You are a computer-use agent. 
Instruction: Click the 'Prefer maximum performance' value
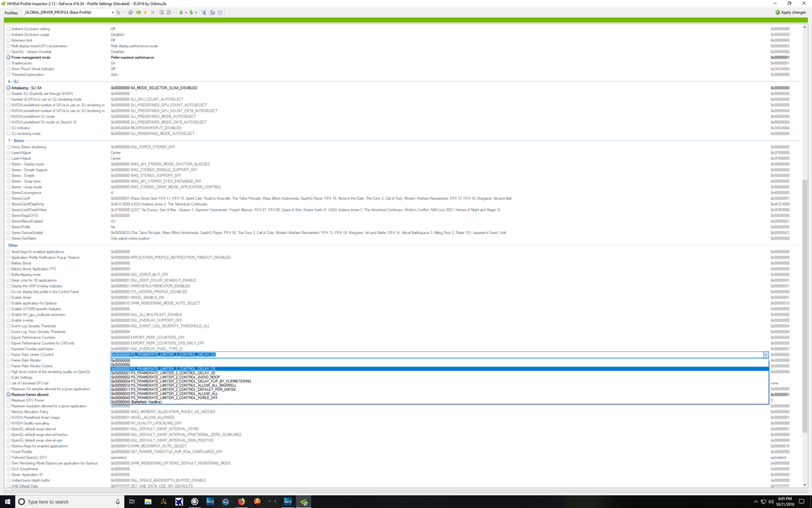132,58
